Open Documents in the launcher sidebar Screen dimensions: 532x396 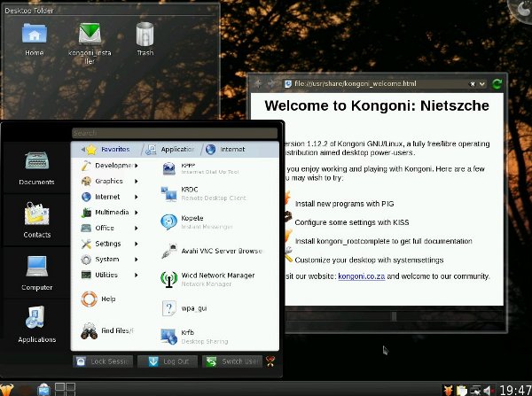tap(36, 167)
